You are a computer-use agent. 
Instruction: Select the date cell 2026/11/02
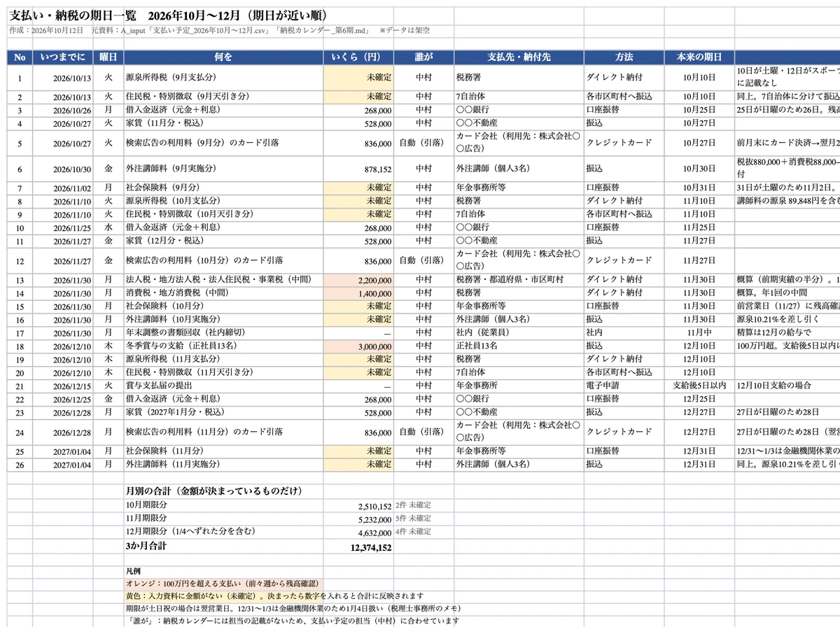click(64, 188)
